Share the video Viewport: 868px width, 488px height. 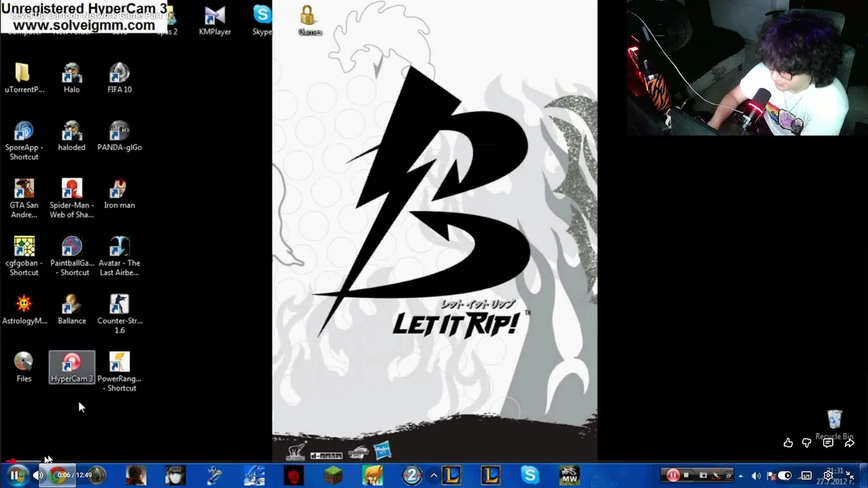tap(849, 443)
